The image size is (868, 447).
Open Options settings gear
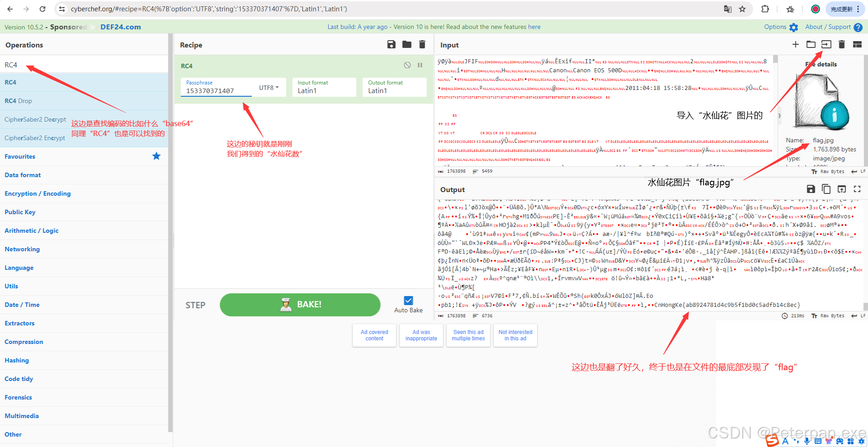click(x=794, y=27)
